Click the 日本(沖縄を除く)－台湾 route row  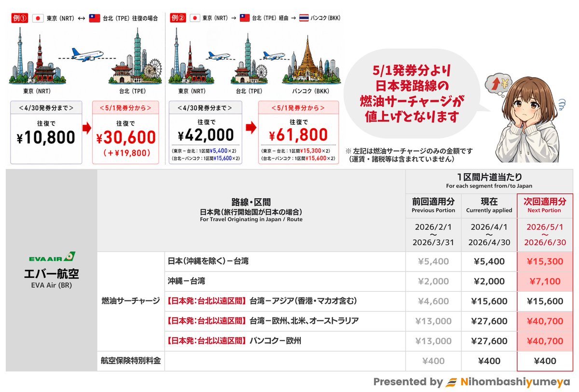[285, 261]
